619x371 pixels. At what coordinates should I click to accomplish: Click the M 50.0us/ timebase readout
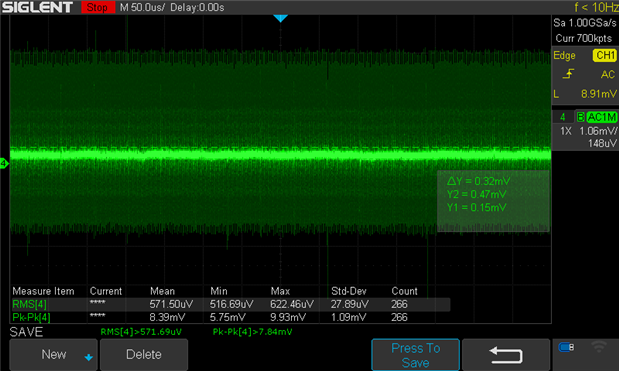coord(142,7)
